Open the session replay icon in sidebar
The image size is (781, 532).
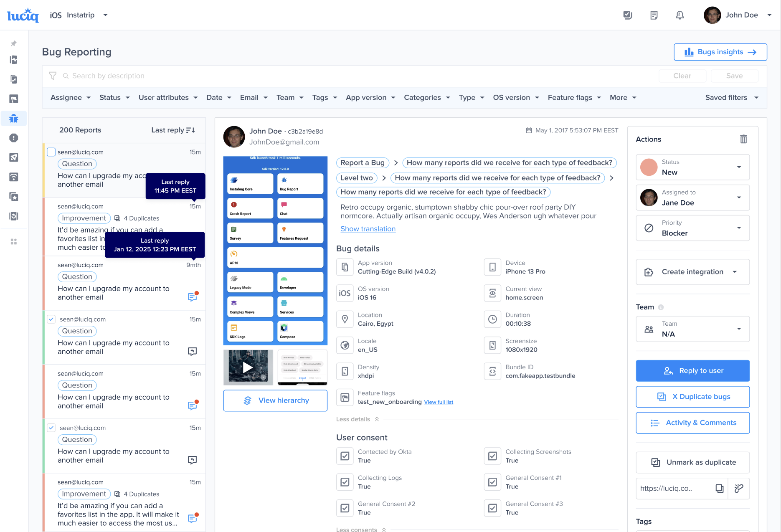click(14, 216)
